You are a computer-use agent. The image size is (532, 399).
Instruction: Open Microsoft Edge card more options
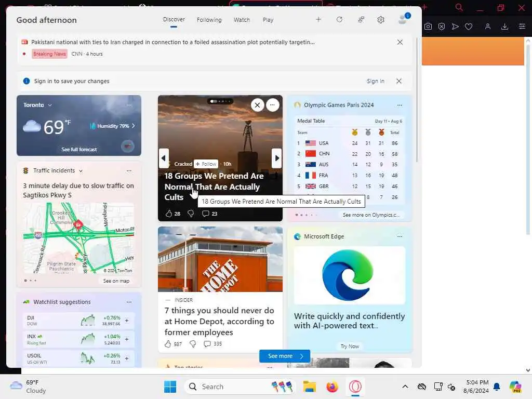coord(400,236)
